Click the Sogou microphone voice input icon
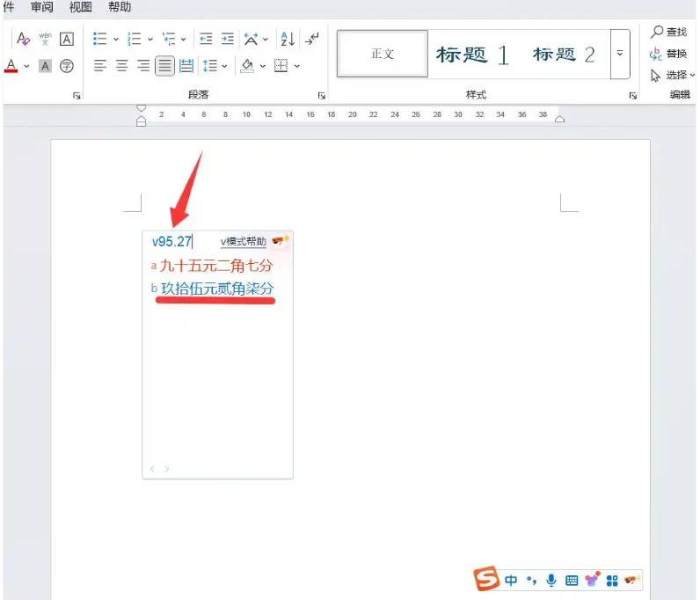700x600 pixels. coord(551,580)
